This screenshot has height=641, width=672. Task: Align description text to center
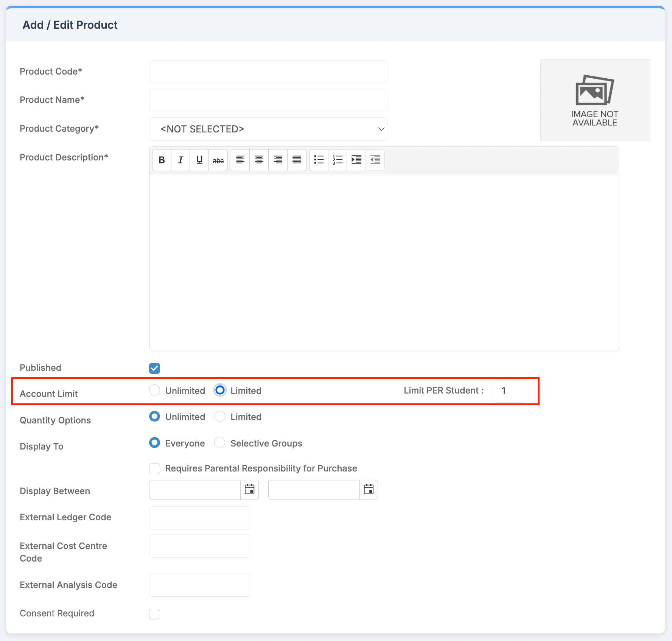[x=259, y=160]
